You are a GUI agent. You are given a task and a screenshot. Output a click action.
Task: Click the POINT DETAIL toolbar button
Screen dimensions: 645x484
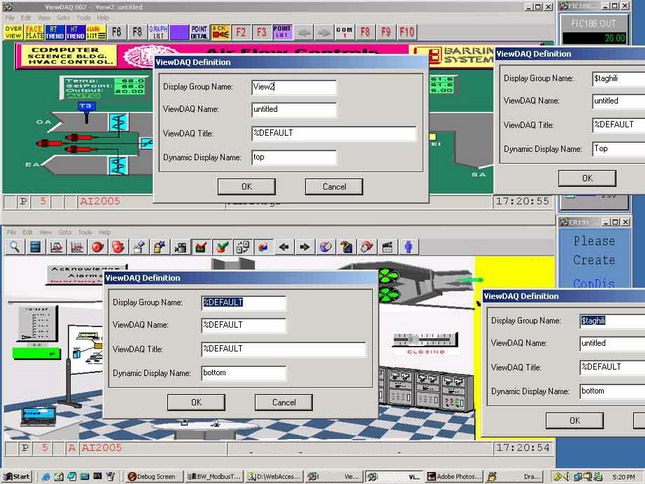199,32
